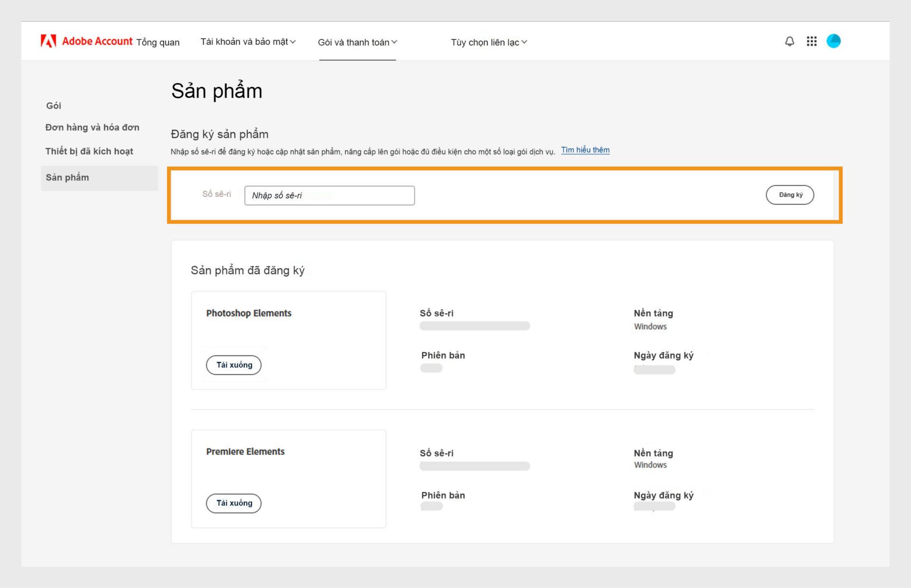Open the Tổng quan tab
The width and height of the screenshot is (911, 588).
pyautogui.click(x=158, y=42)
